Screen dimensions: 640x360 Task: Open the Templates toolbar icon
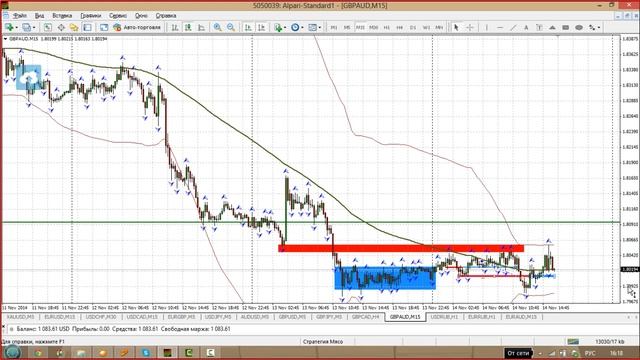pos(312,27)
